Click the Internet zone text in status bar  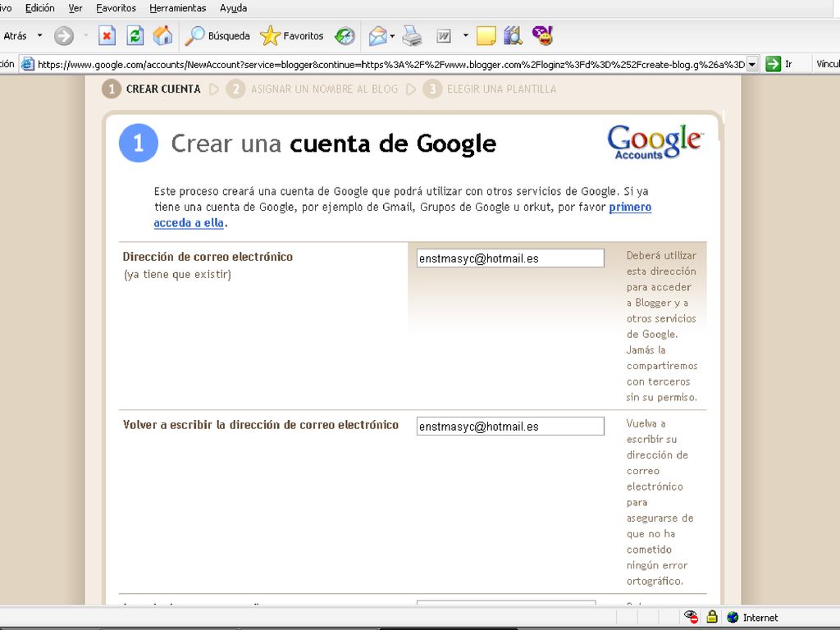pyautogui.click(x=760, y=618)
